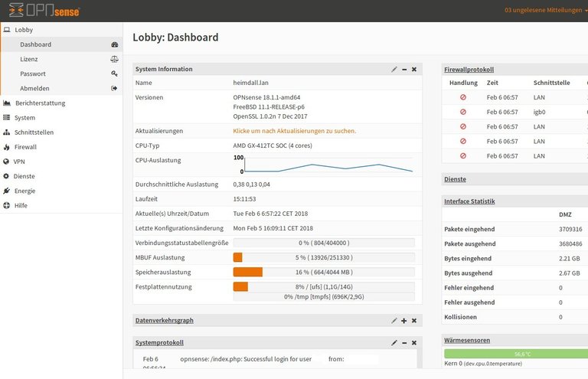
Task: Open Lizenz under Lobby menu
Action: 29,59
